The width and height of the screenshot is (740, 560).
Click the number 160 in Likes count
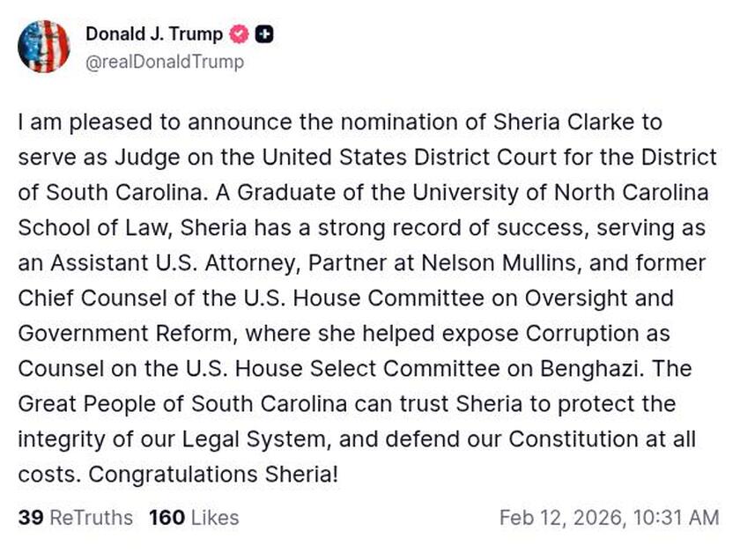(166, 517)
